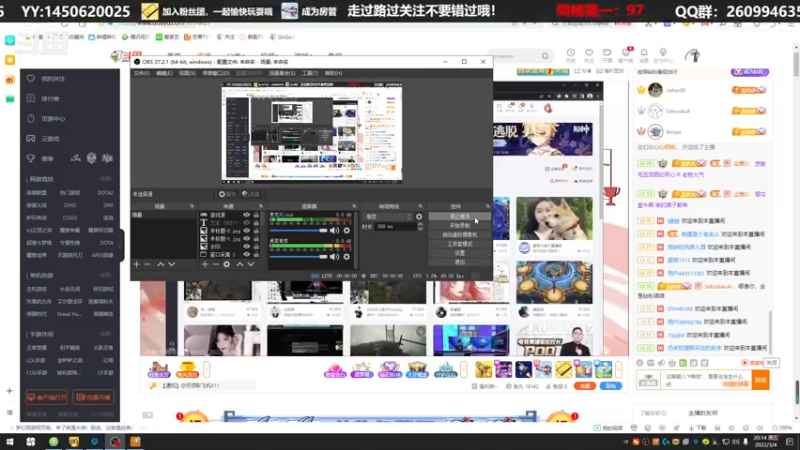Open the mail icon in chat toolbar
Image resolution: width=800 pixels, height=450 pixels.
click(x=651, y=363)
